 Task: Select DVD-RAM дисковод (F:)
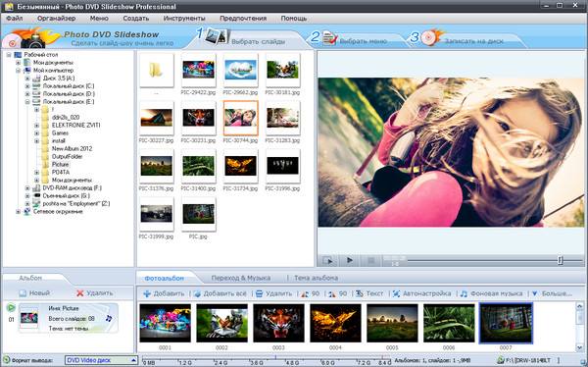(x=72, y=187)
